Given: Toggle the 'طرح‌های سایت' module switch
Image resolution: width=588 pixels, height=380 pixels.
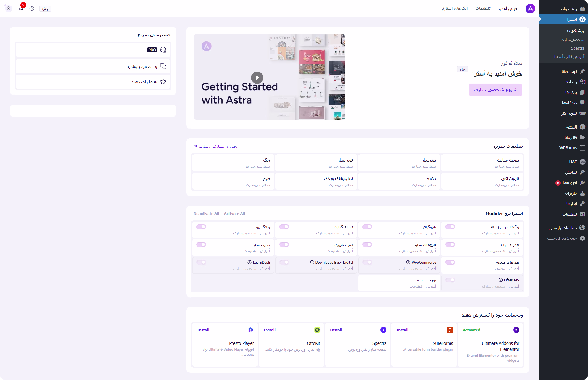Looking at the screenshot, I should coord(367,244).
